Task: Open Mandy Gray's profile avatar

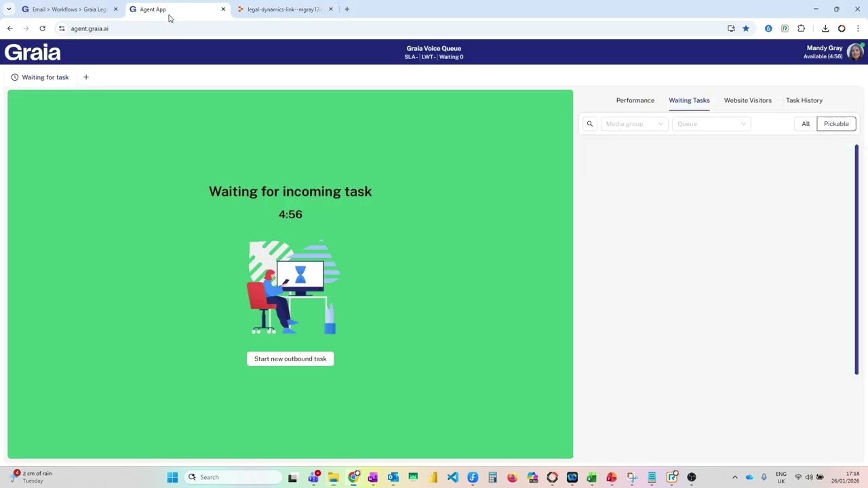Action: coord(855,52)
